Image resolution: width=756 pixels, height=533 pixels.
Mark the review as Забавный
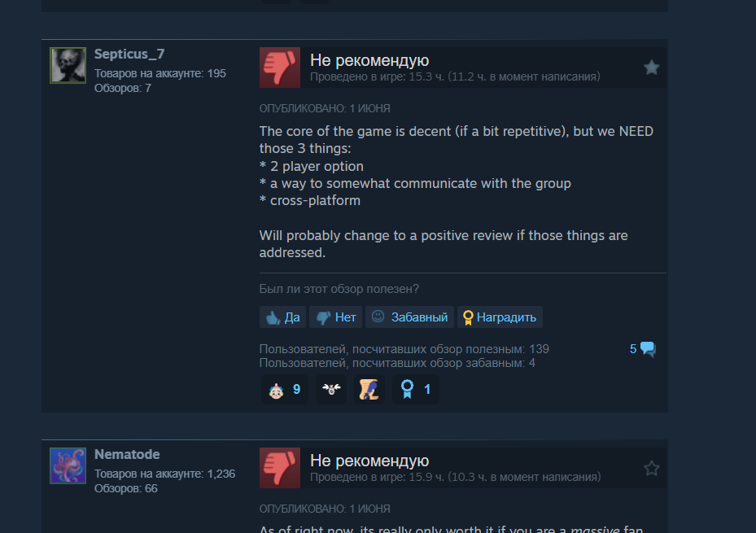[x=409, y=317]
